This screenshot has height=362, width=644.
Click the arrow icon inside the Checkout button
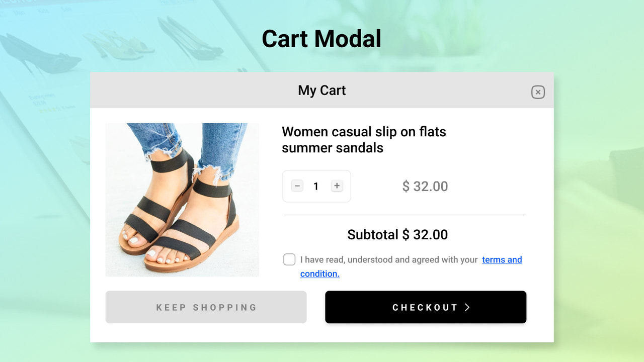click(x=467, y=307)
